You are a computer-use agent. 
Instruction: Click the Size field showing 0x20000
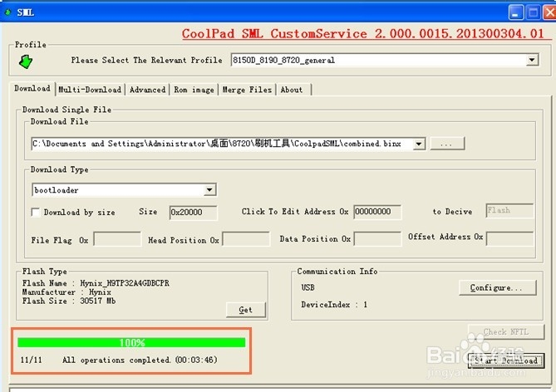click(x=194, y=213)
